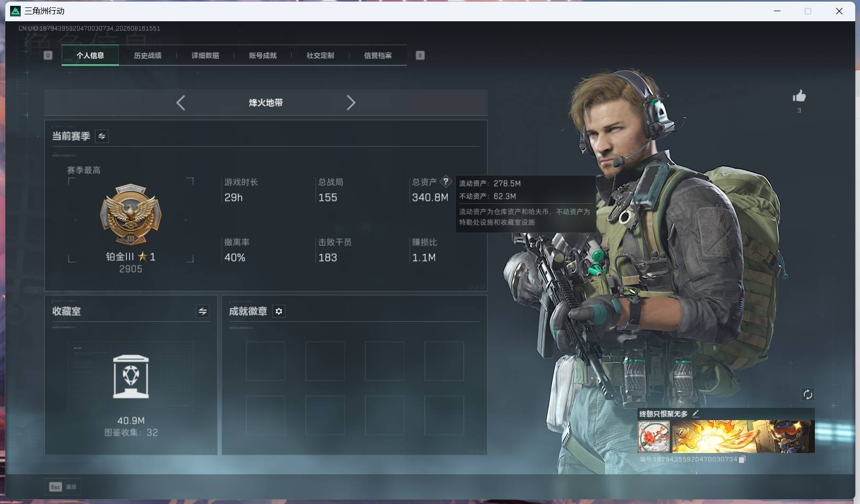Click the 三角洲行动 app logo icon
Viewport: 860px width, 504px height.
point(15,11)
